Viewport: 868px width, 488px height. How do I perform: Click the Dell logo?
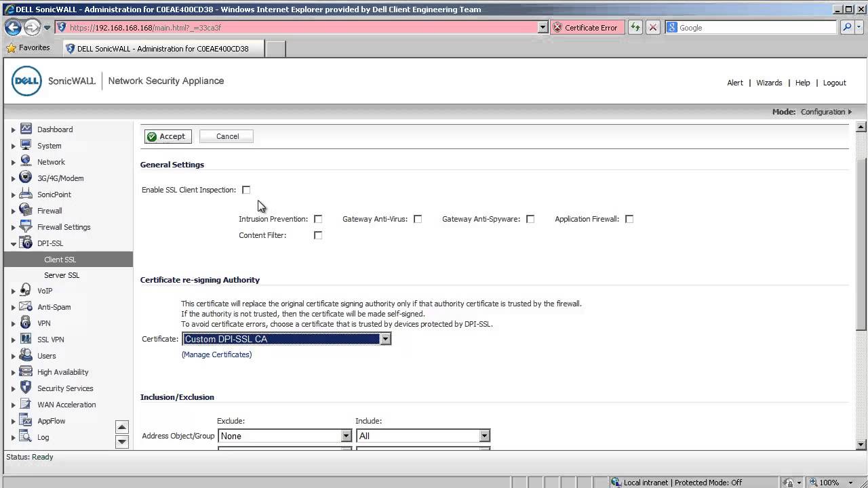(x=26, y=81)
